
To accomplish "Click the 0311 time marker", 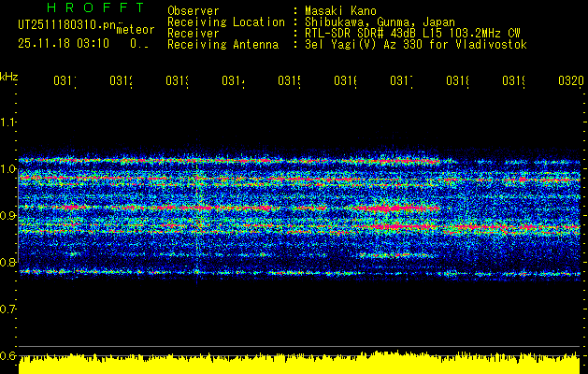I will coord(65,80).
